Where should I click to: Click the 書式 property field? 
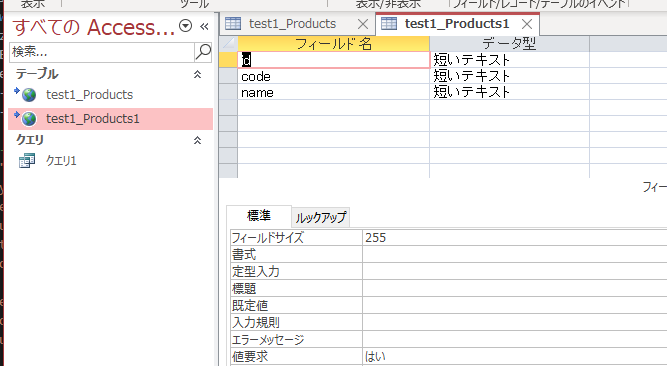(515, 254)
